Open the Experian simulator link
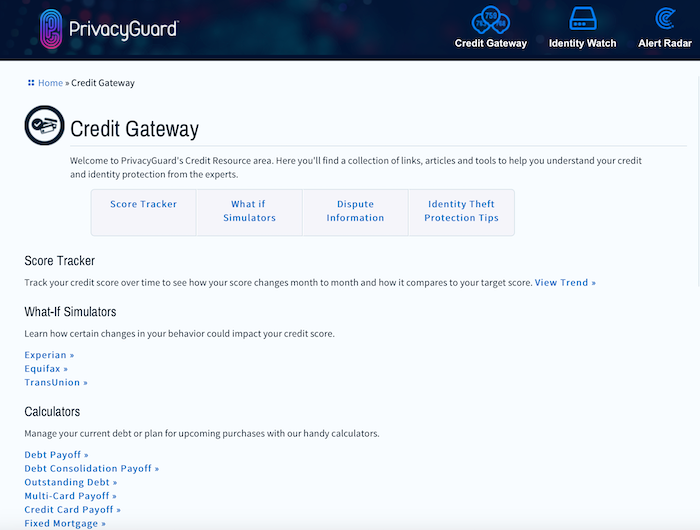700x530 pixels. click(49, 355)
